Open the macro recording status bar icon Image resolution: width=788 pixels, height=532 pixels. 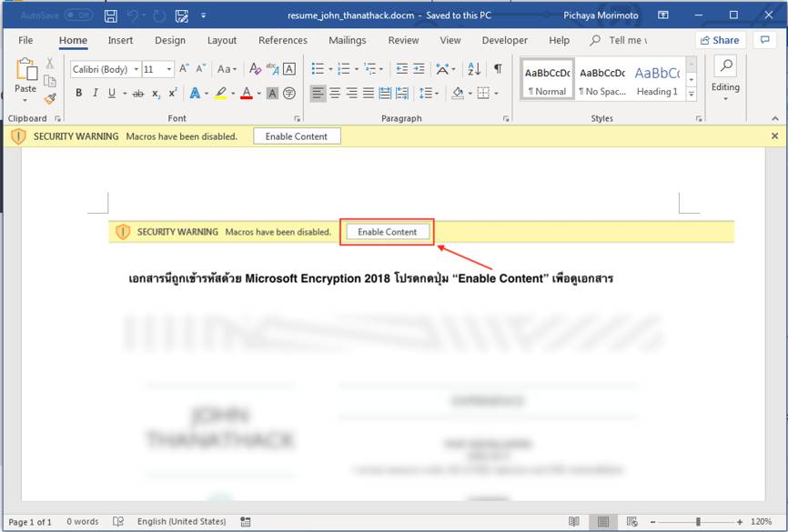click(x=246, y=522)
